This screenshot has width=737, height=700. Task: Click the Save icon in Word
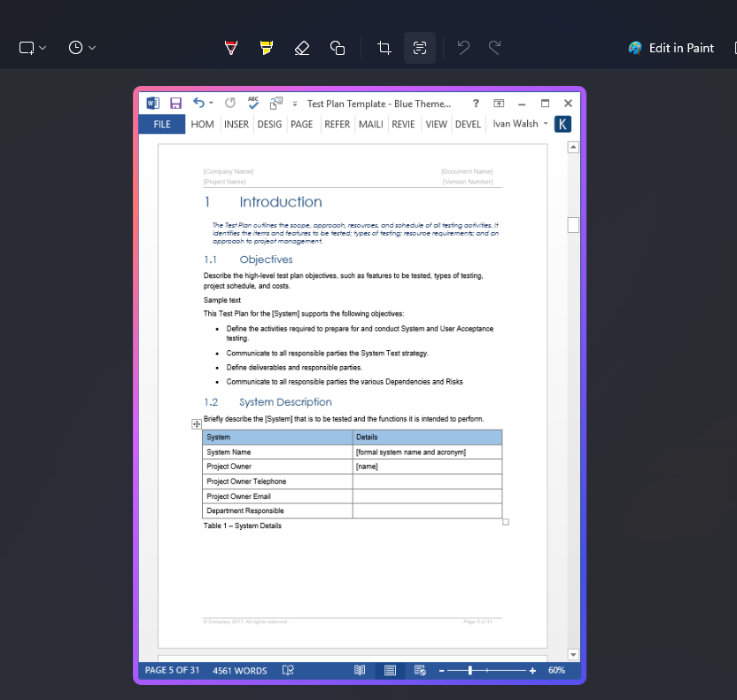pos(175,104)
